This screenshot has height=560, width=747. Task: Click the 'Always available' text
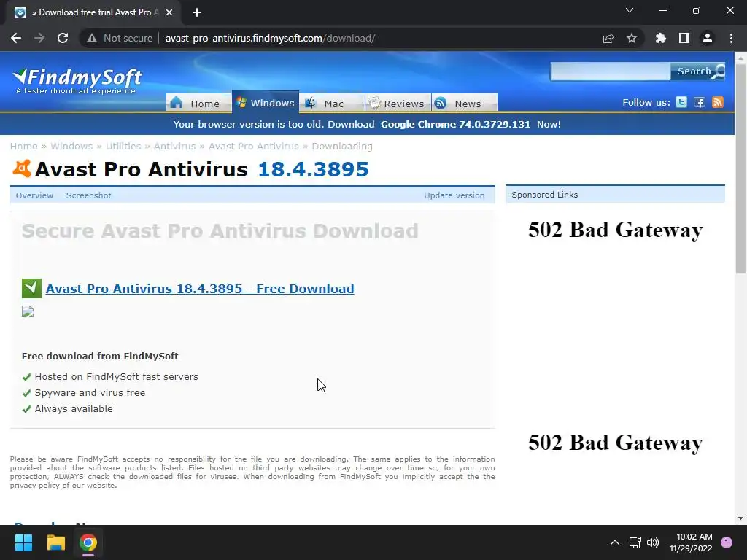pos(74,408)
